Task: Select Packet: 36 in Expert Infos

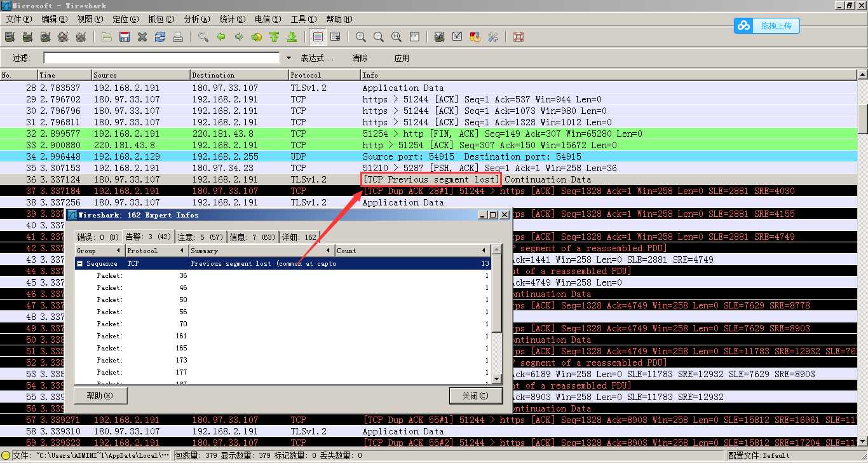Action: pos(283,275)
